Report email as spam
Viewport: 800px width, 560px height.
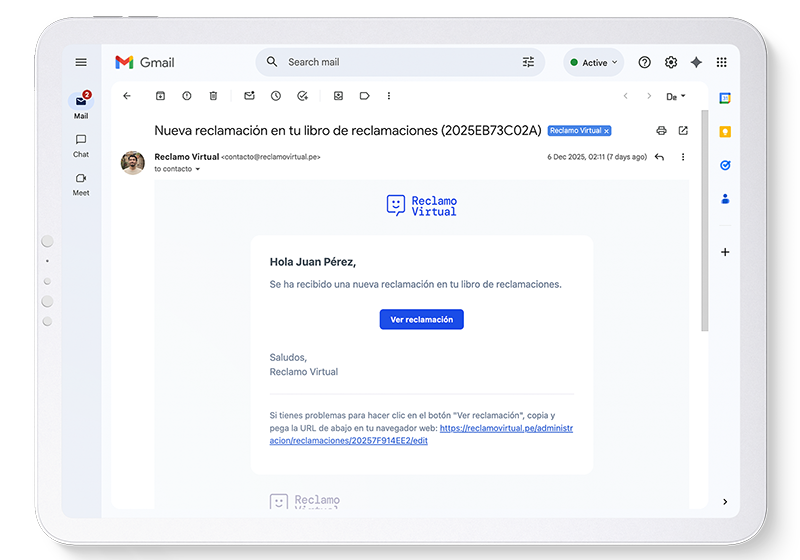187,95
